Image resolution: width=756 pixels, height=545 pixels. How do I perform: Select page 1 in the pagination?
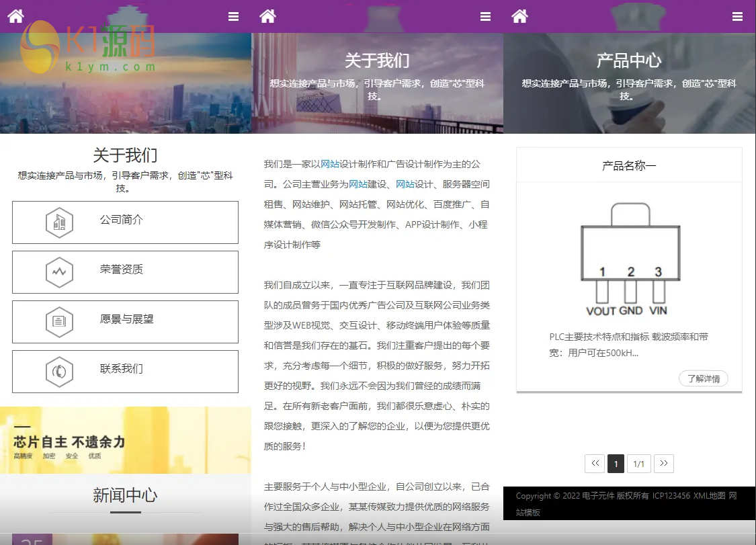[616, 464]
